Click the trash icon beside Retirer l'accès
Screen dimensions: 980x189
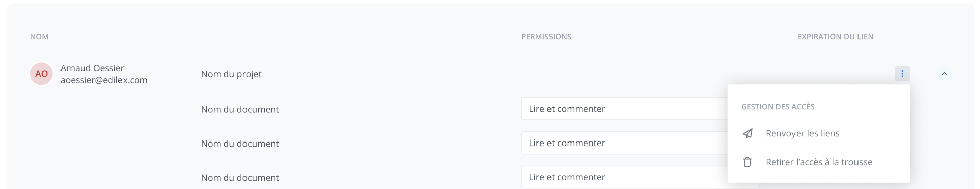click(748, 162)
